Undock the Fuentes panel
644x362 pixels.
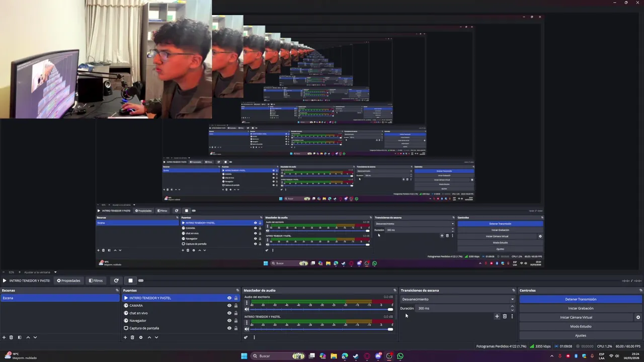pos(237,290)
